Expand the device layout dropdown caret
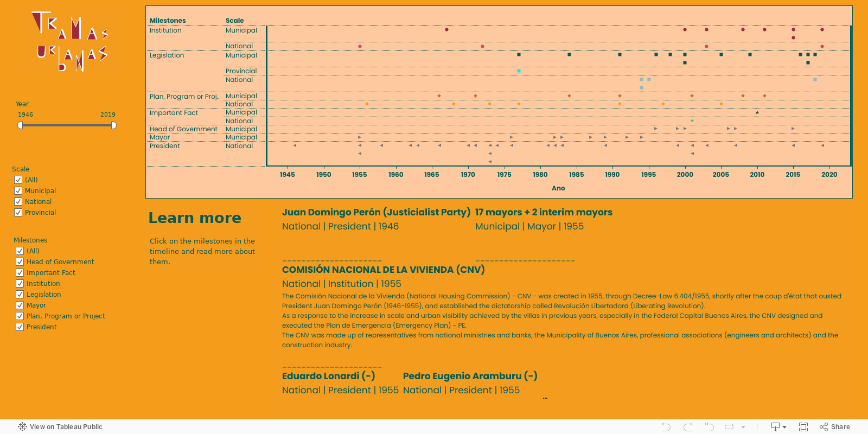868x434 pixels. 784,427
